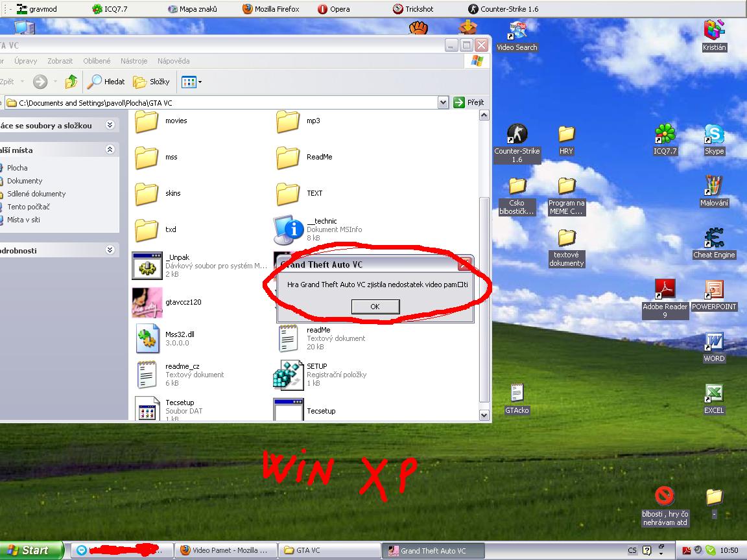
Task: Click the CS language indicator in tray
Action: [632, 550]
